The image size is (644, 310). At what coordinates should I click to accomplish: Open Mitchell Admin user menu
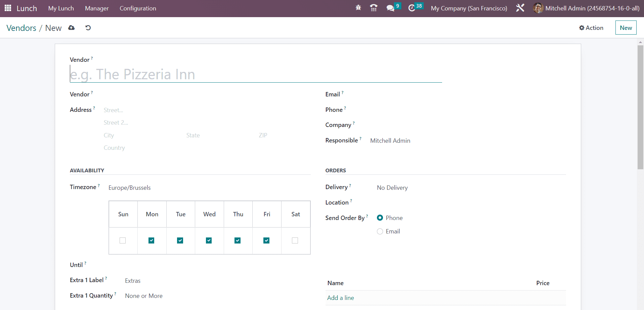coord(586,8)
